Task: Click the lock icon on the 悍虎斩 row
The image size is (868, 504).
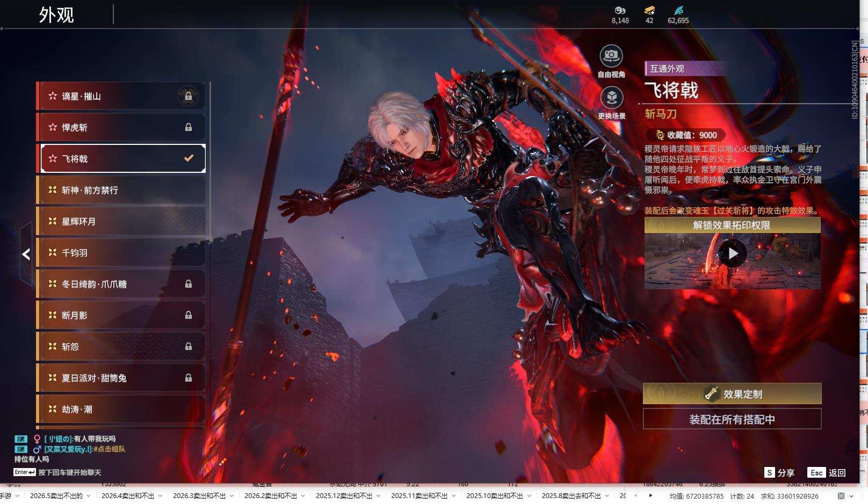Action: (x=189, y=127)
